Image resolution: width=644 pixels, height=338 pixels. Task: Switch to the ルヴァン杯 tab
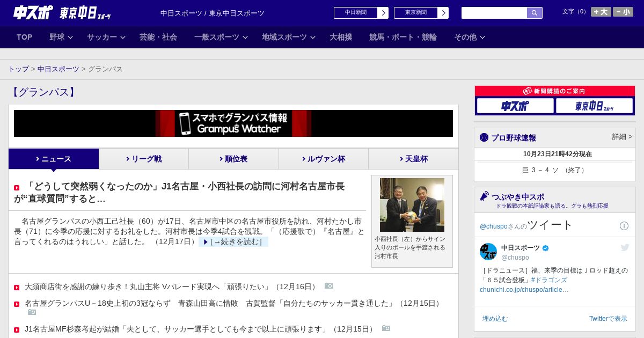pyautogui.click(x=324, y=159)
